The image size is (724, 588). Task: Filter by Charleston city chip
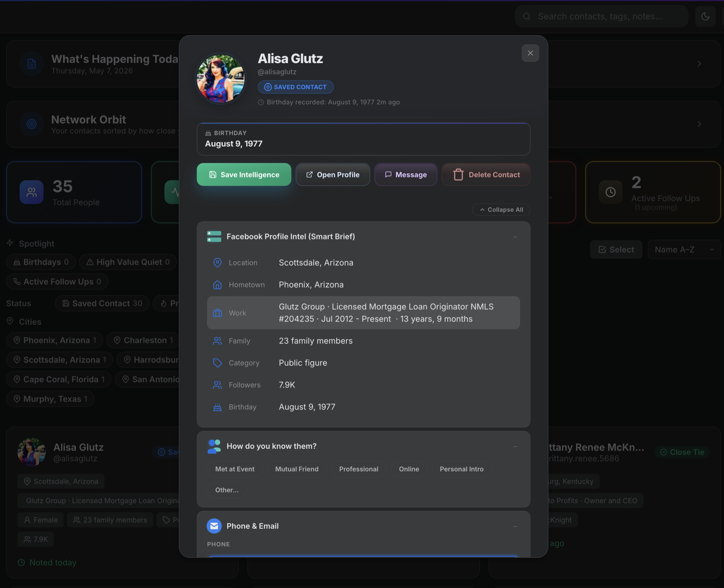[x=143, y=340]
